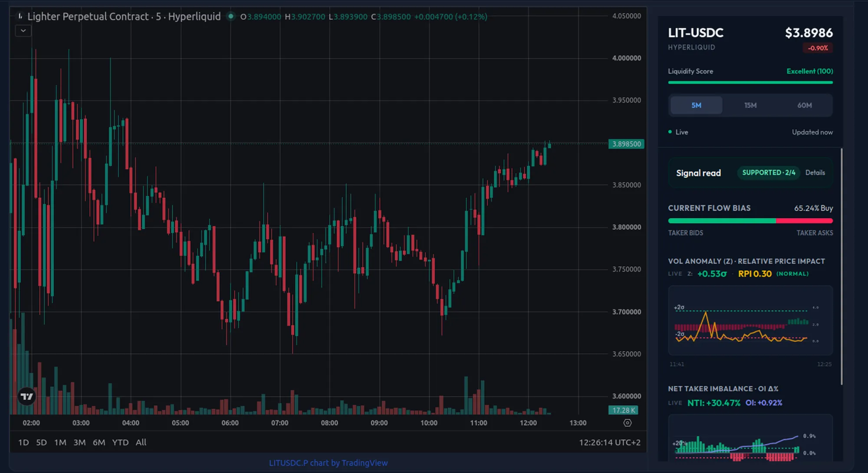Set chart range to YTD
868x473 pixels.
click(x=120, y=442)
